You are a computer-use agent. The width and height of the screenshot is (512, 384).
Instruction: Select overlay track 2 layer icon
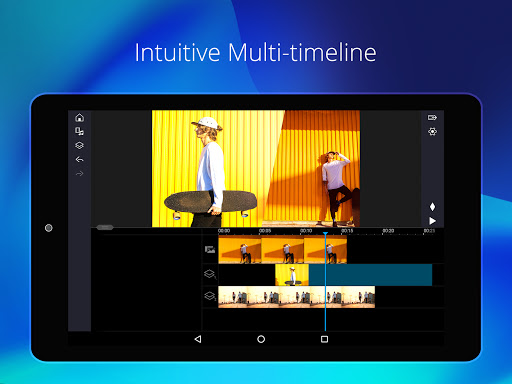(210, 296)
